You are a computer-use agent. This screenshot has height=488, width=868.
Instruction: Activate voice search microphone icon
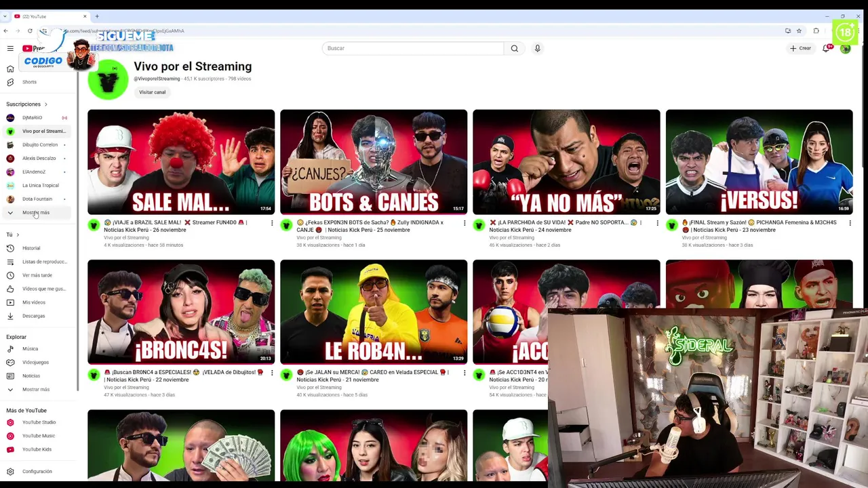click(x=537, y=48)
